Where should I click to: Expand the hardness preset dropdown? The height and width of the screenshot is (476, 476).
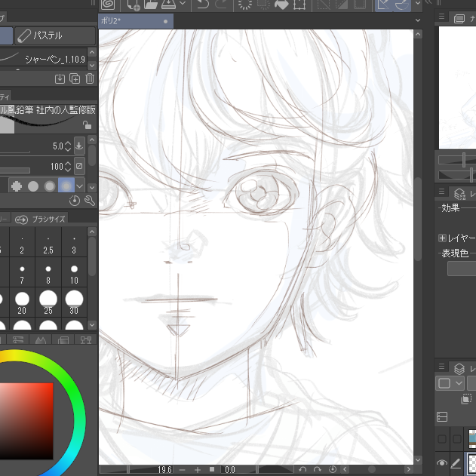[x=80, y=186]
